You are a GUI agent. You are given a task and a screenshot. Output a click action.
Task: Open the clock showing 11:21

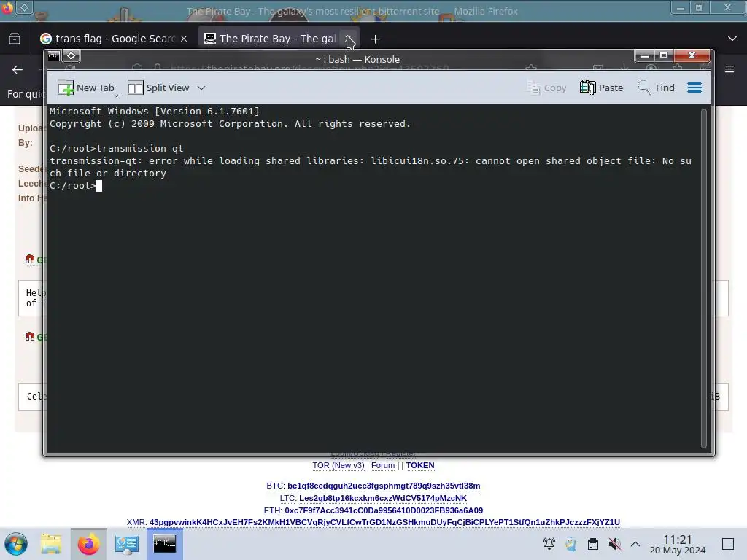coord(677,544)
